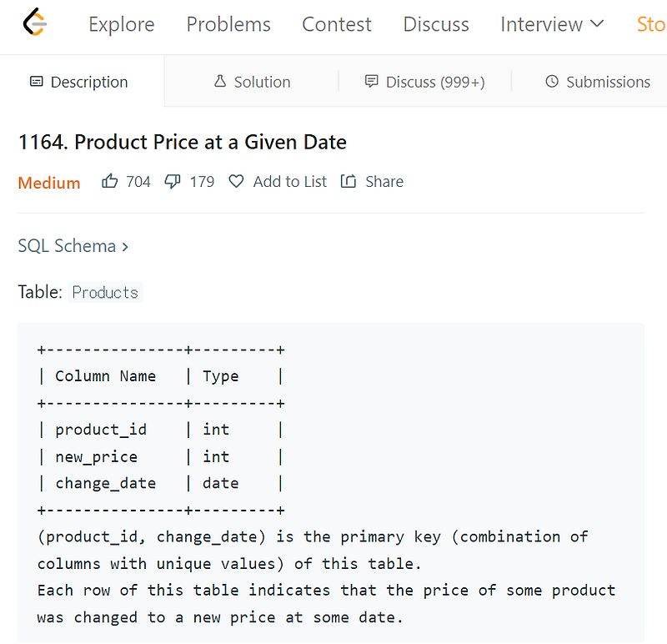Click the Medium difficulty label
Viewport: 667px width, 644px height.
pos(48,182)
